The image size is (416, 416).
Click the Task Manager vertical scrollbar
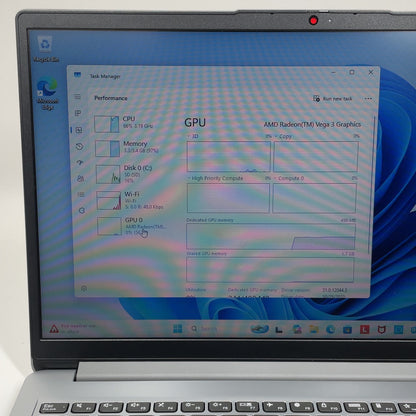[x=373, y=185]
